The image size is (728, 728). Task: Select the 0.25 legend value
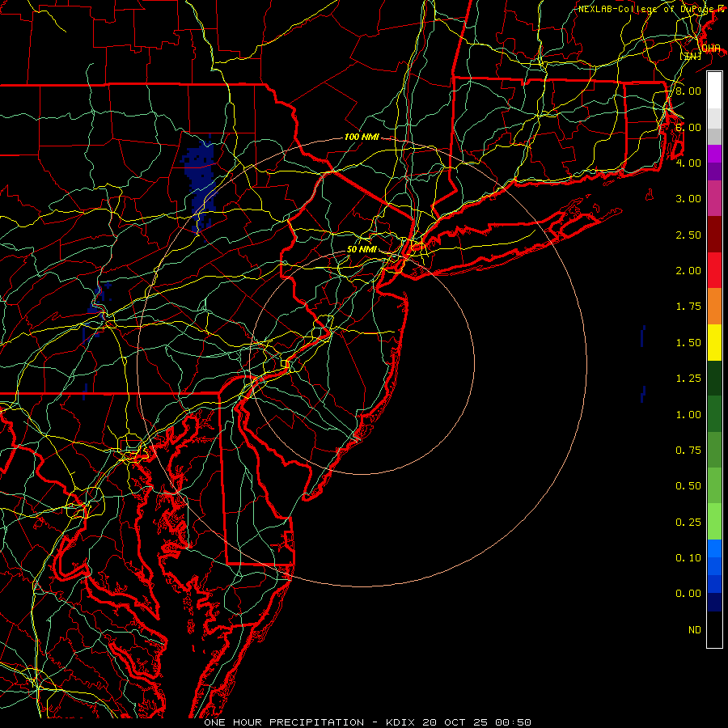(x=688, y=523)
